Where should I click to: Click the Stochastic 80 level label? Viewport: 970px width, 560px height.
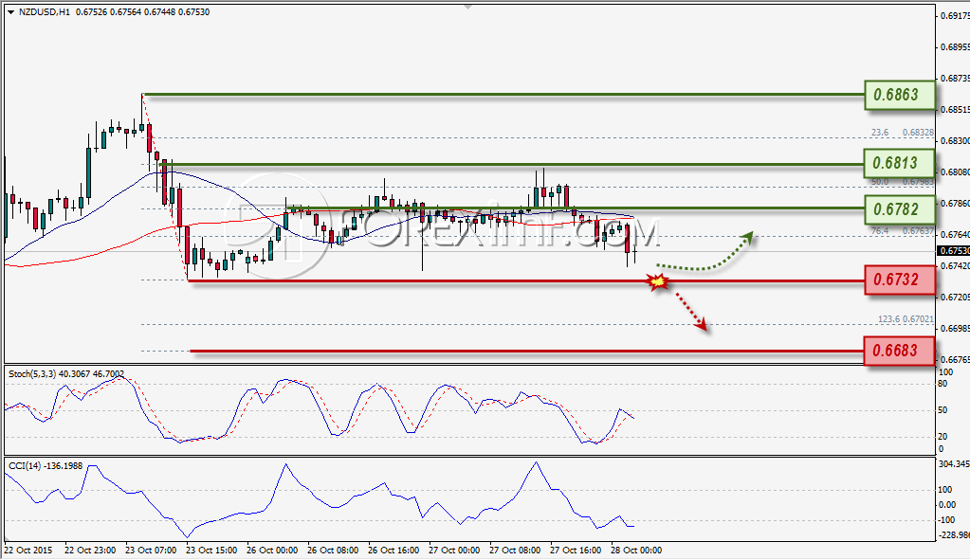[943, 384]
